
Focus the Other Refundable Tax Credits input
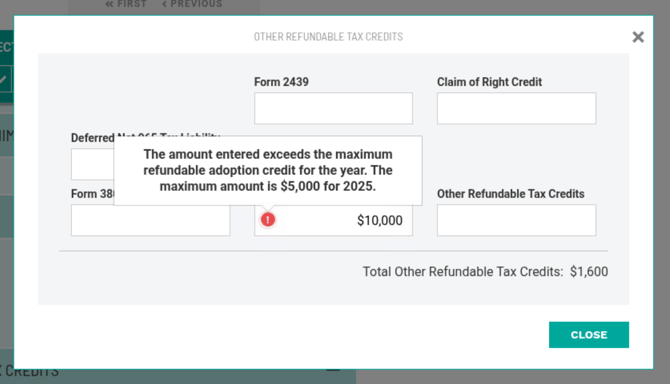tap(516, 220)
